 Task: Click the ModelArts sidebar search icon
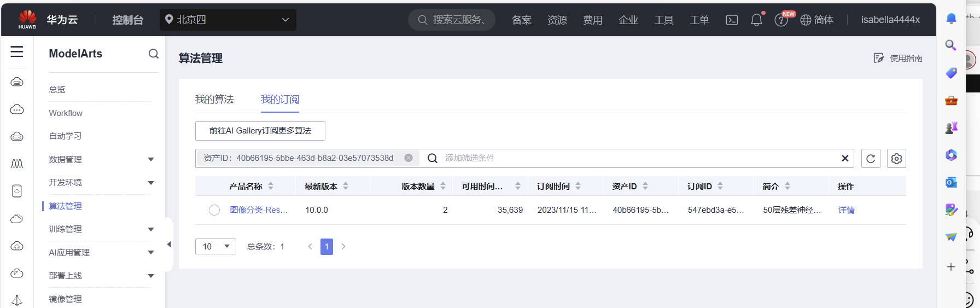[154, 54]
